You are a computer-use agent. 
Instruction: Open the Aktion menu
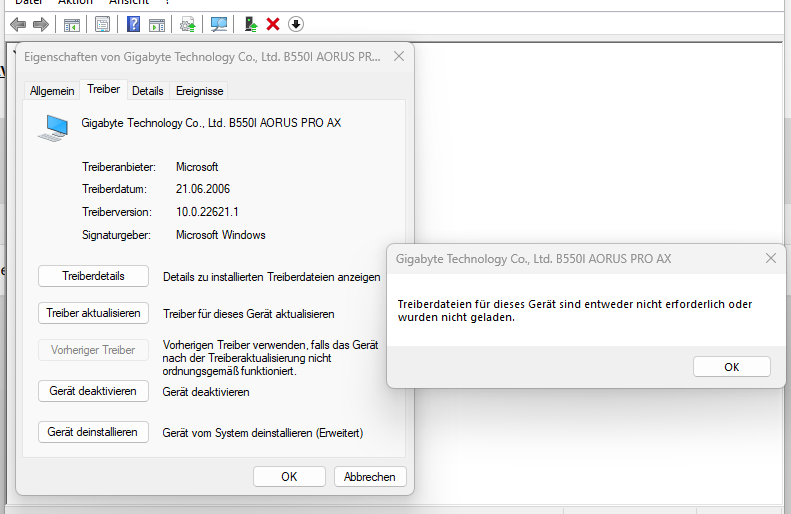pos(75,2)
